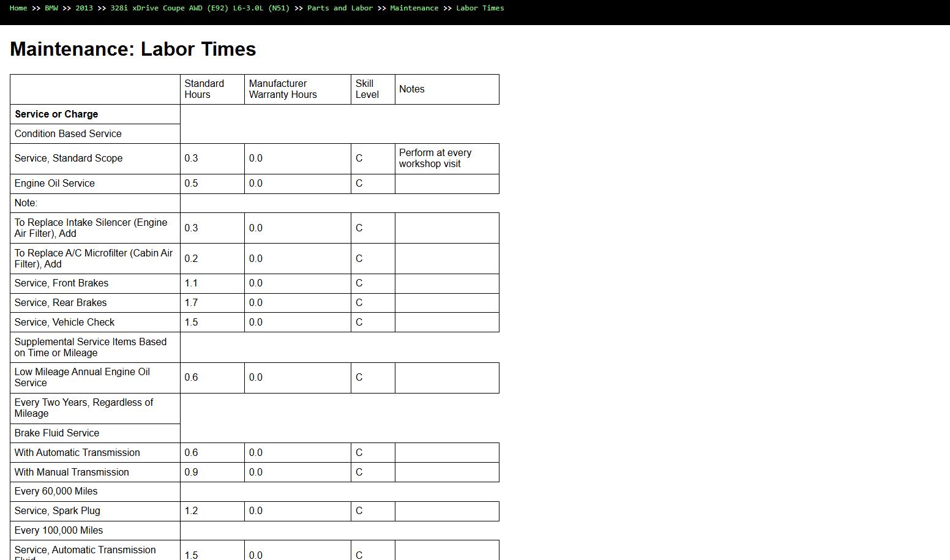Viewport: 950px width, 560px height.
Task: Click the 'Notes' column header
Action: (412, 89)
